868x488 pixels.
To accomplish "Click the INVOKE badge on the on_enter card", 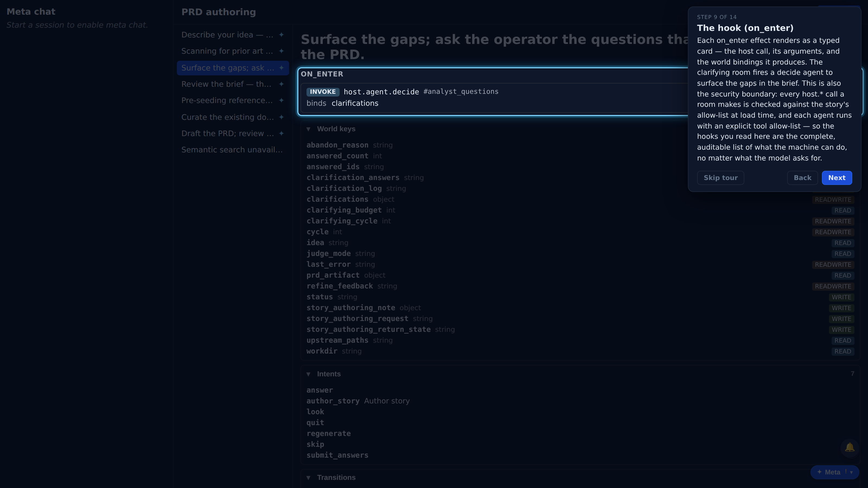I will [323, 92].
